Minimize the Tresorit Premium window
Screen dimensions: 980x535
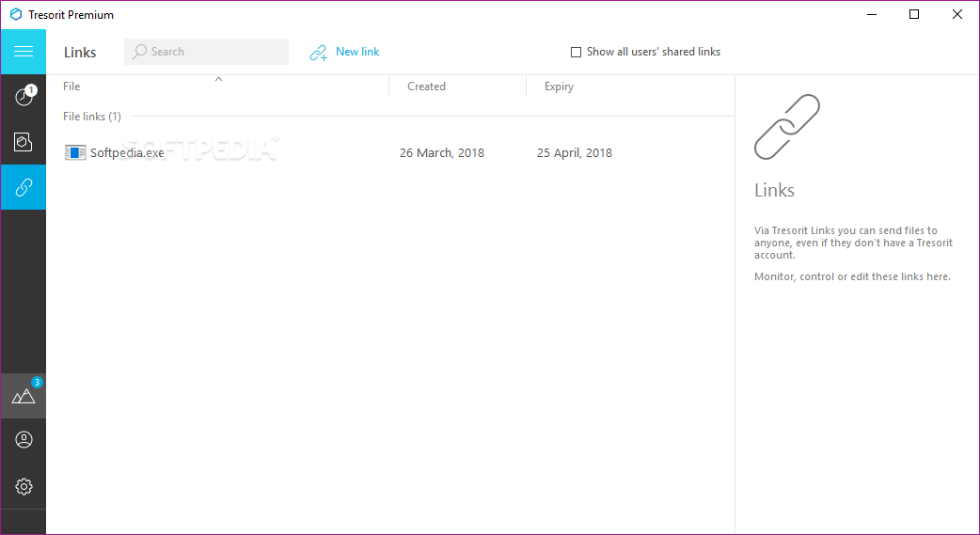[871, 14]
